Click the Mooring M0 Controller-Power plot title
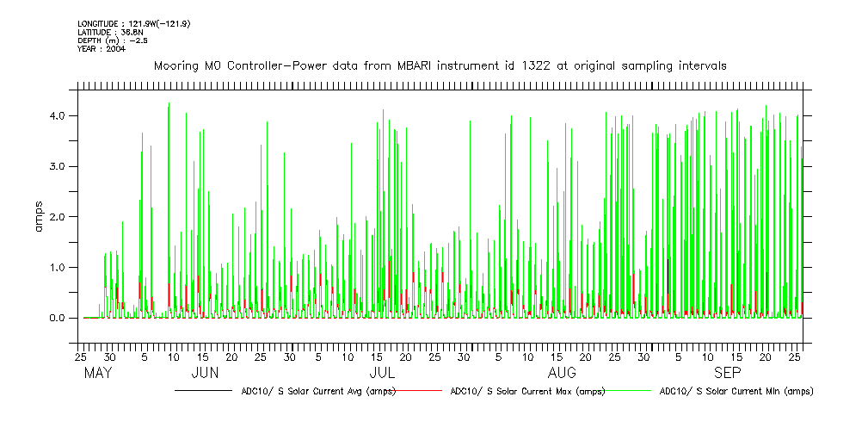This screenshot has height=434, width=868. pos(440,65)
